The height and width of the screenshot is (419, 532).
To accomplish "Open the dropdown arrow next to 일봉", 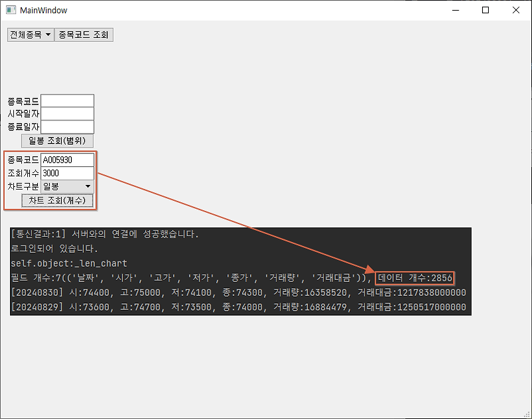I will point(88,186).
